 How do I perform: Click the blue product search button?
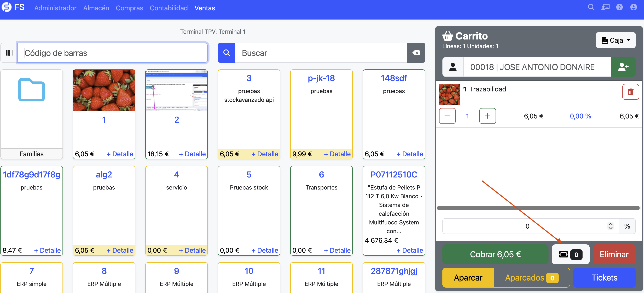tap(227, 53)
